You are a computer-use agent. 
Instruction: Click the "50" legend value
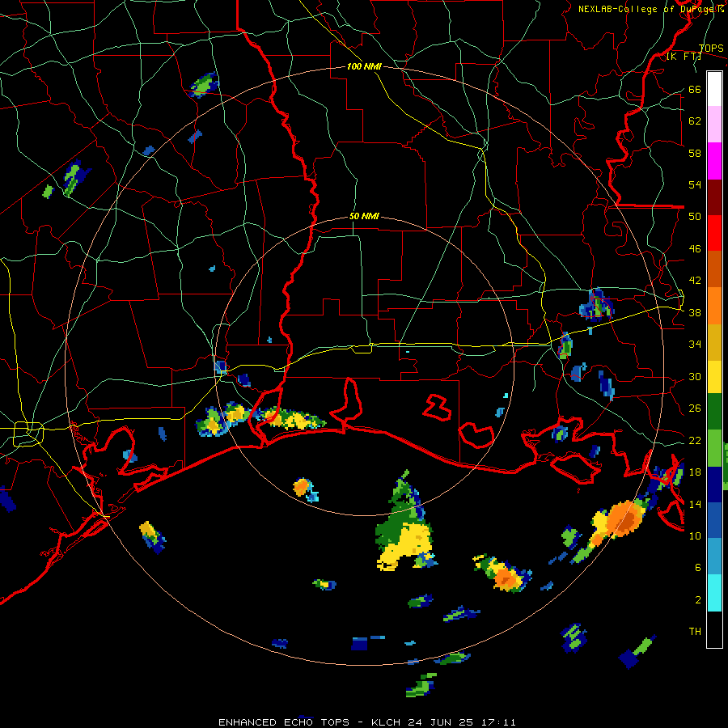tap(695, 217)
